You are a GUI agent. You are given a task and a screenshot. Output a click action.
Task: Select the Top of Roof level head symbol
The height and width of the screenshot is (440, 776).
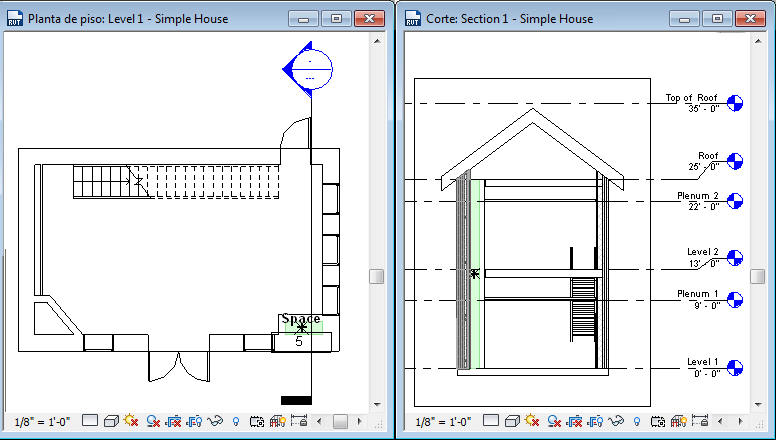tap(735, 103)
